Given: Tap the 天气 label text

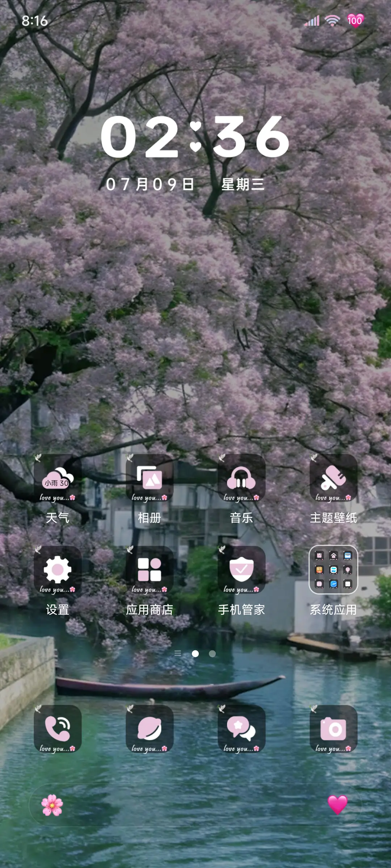Looking at the screenshot, I should (58, 518).
